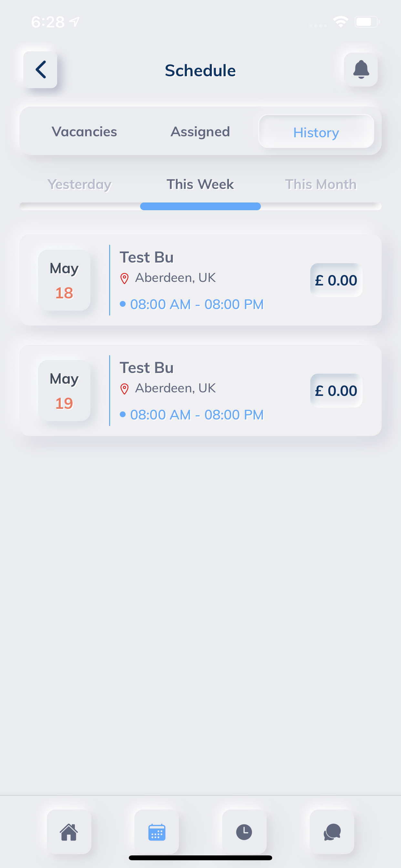Viewport: 401px width, 868px height.
Task: Tap £ 0.00 badge on May 19 shift
Action: (x=336, y=390)
